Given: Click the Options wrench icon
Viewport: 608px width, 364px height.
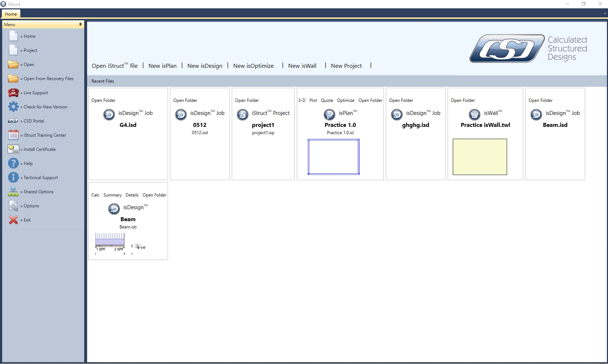Looking at the screenshot, I should pyautogui.click(x=13, y=206).
